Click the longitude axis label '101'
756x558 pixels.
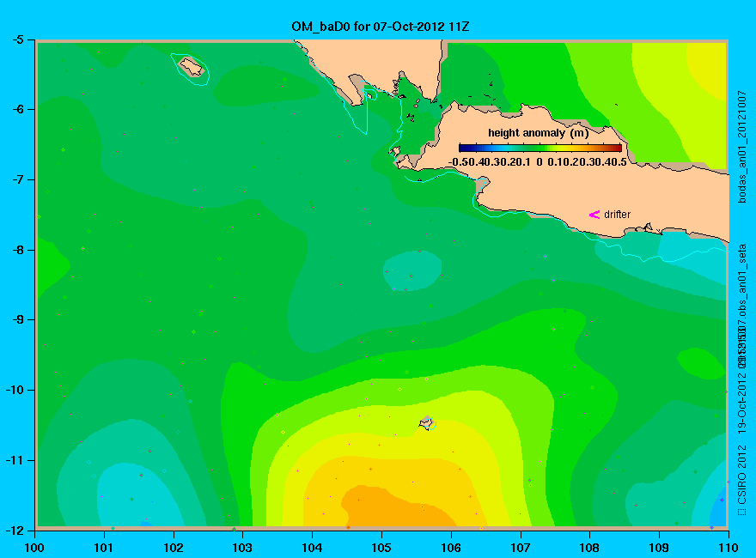pos(104,548)
